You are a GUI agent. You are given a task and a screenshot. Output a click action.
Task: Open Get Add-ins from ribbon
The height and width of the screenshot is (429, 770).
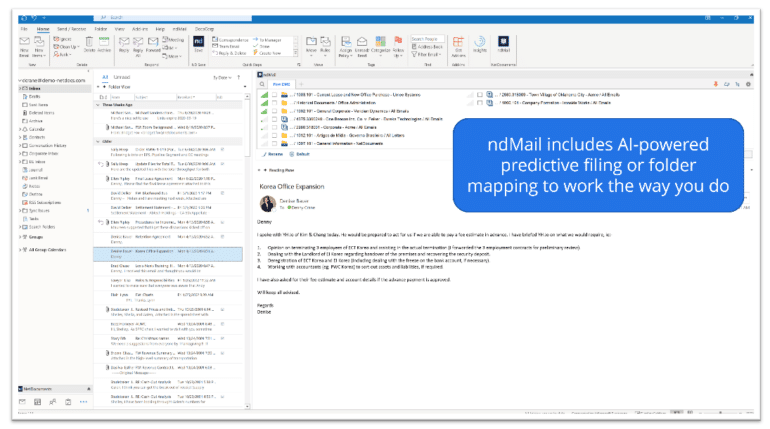pyautogui.click(x=459, y=46)
